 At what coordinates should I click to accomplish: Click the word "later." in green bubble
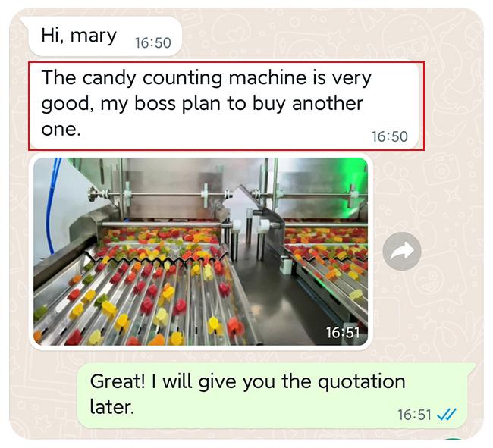point(112,407)
